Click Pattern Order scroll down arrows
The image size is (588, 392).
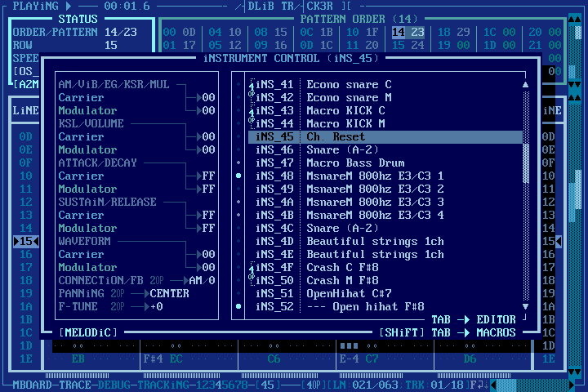point(574,85)
